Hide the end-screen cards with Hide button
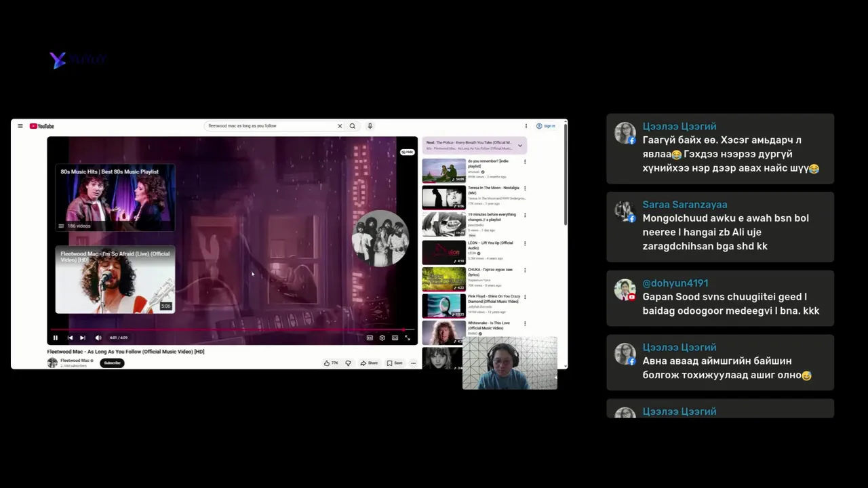Screen dimensions: 868x488 point(407,152)
